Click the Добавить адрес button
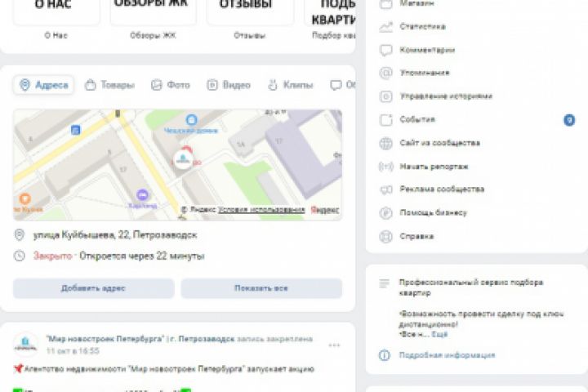This screenshot has width=588, height=392. [93, 288]
